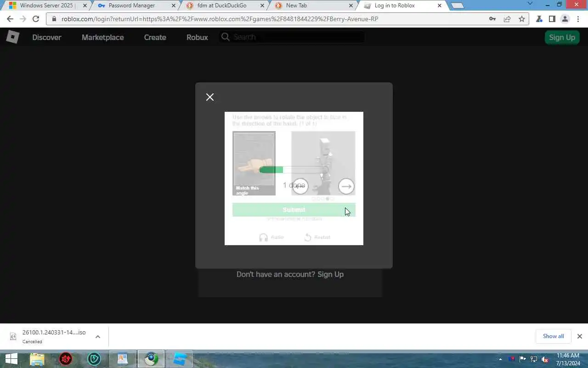Open the Create page
Image resolution: width=588 pixels, height=368 pixels.
[155, 37]
